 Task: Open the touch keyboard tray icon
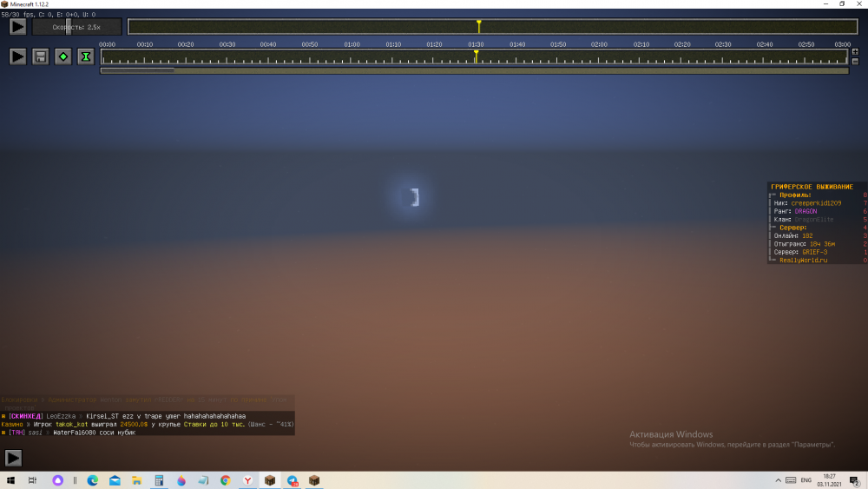coord(791,480)
